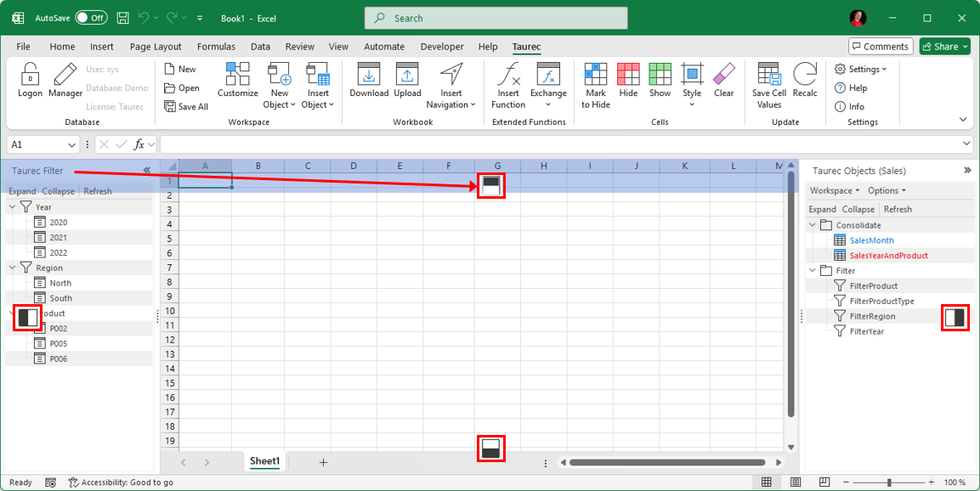The height and width of the screenshot is (491, 980).
Task: Switch to Normal view in status bar
Action: pyautogui.click(x=767, y=483)
